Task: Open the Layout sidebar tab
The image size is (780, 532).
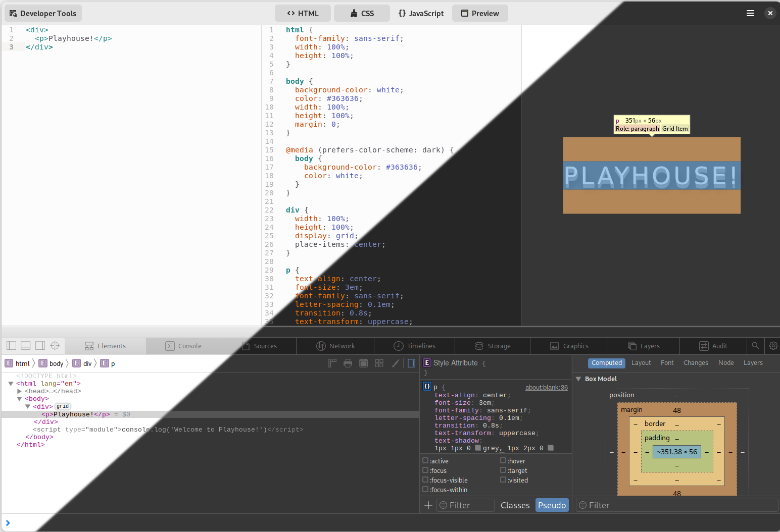Action: point(641,363)
